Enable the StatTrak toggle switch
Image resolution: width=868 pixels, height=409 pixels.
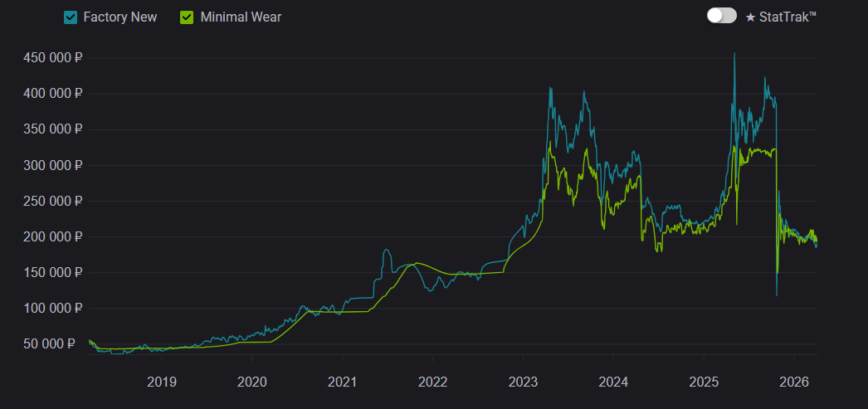click(x=721, y=16)
